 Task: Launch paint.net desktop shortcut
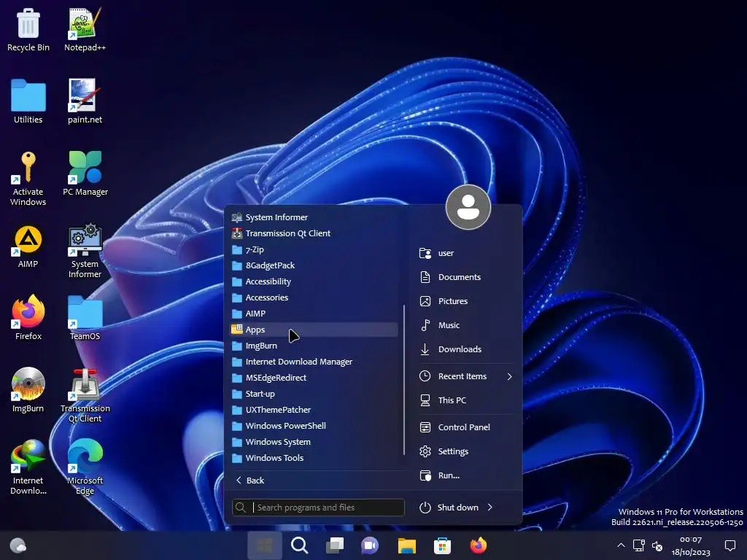(x=85, y=102)
